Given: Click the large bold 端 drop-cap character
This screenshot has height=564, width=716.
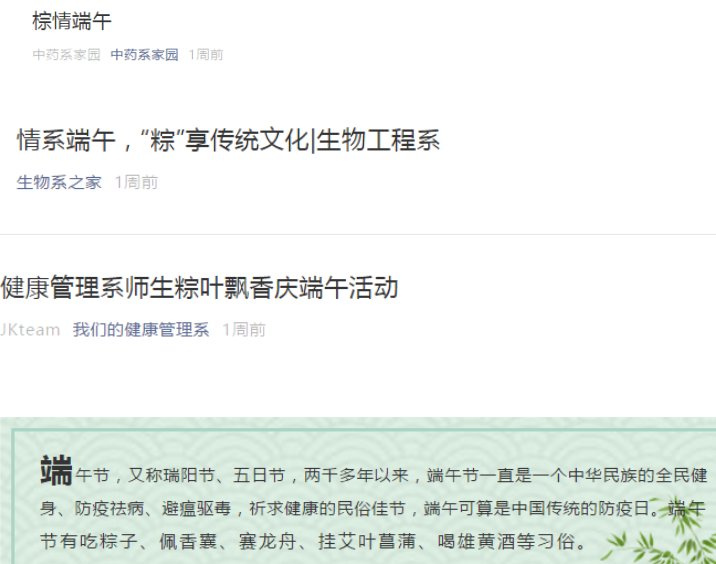Looking at the screenshot, I should [x=56, y=470].
